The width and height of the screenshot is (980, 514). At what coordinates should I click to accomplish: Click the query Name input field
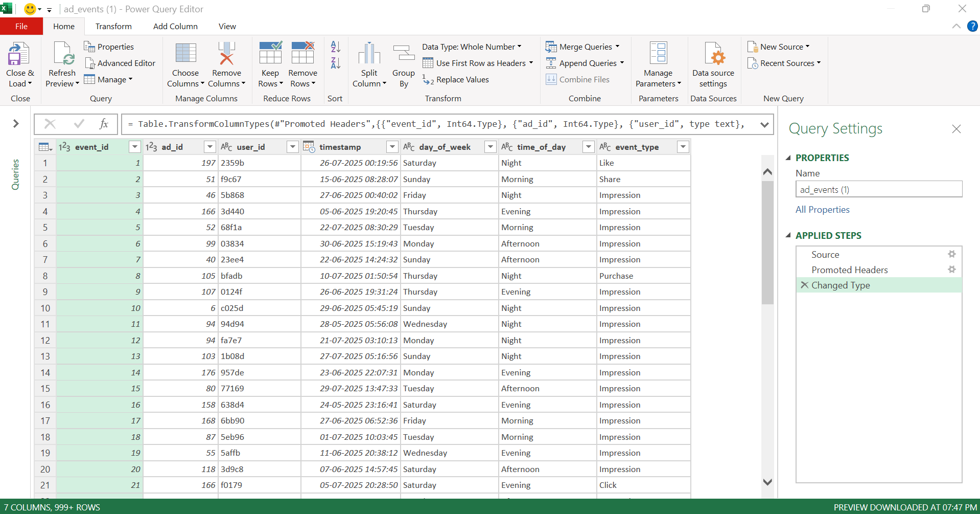pyautogui.click(x=878, y=190)
